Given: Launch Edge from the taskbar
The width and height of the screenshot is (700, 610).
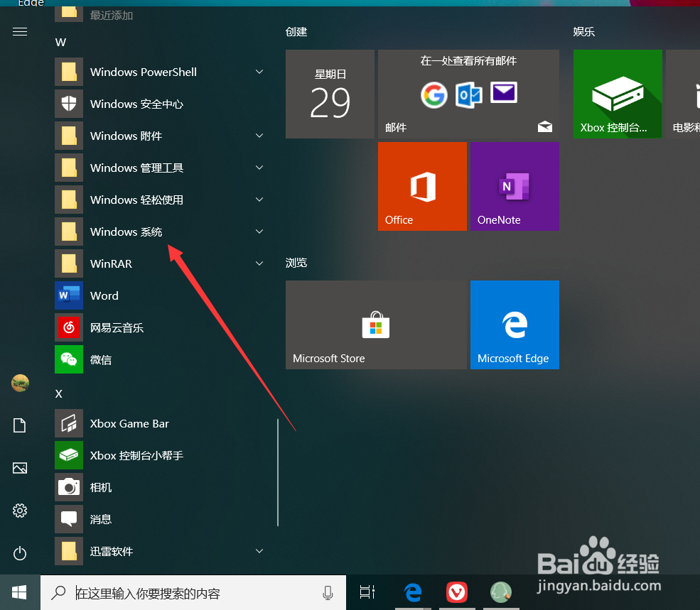Looking at the screenshot, I should pyautogui.click(x=413, y=592).
